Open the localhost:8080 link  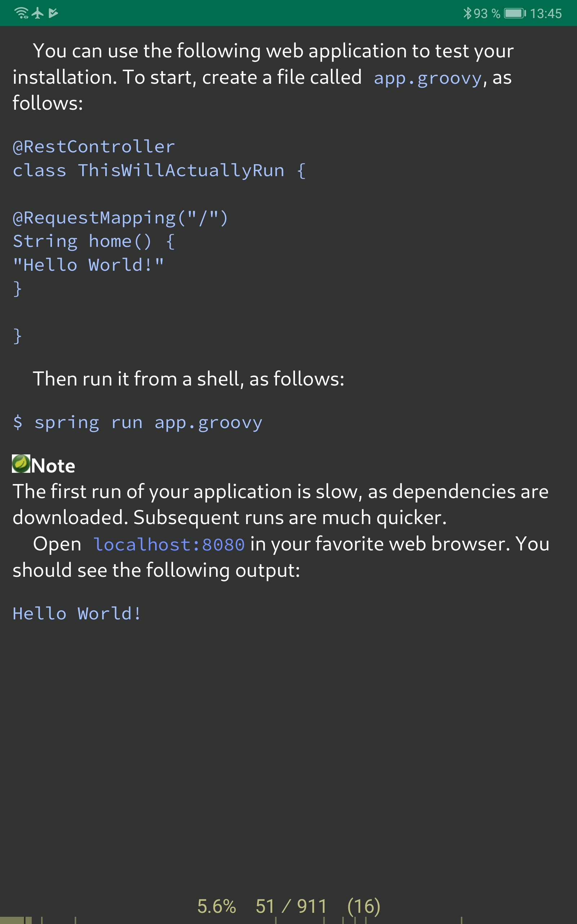[x=169, y=544]
